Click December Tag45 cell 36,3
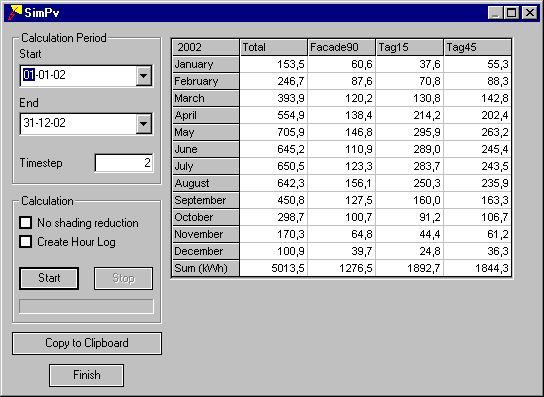 tap(477, 251)
